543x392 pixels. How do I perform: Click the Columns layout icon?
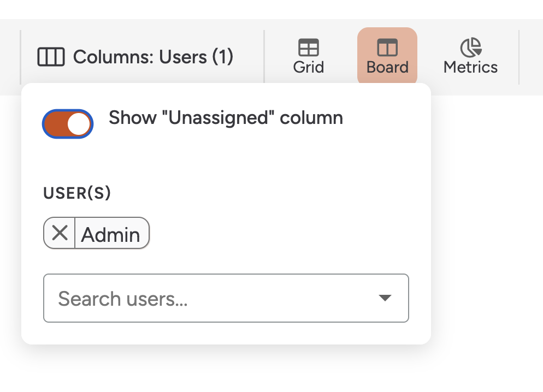(x=51, y=57)
